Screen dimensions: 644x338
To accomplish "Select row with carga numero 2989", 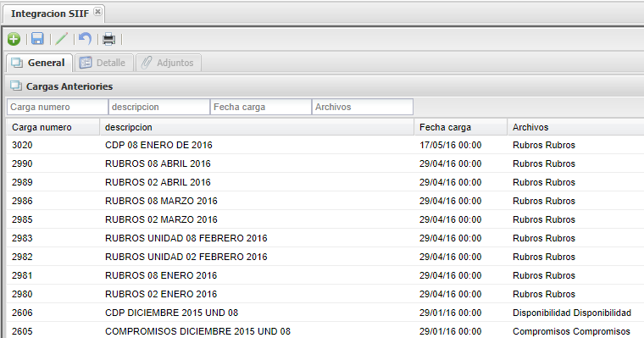I will pos(325,182).
